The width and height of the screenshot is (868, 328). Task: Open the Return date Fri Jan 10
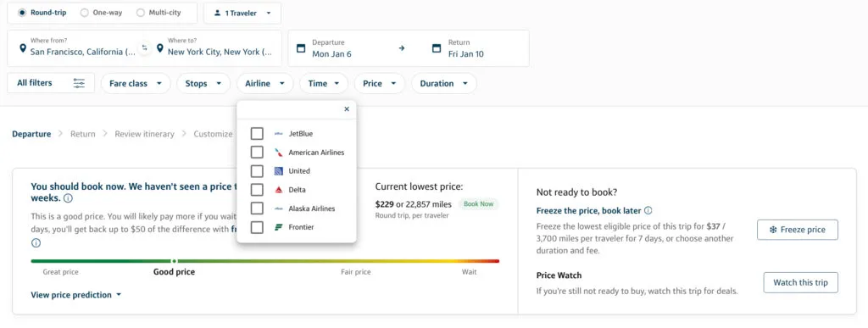coord(465,48)
